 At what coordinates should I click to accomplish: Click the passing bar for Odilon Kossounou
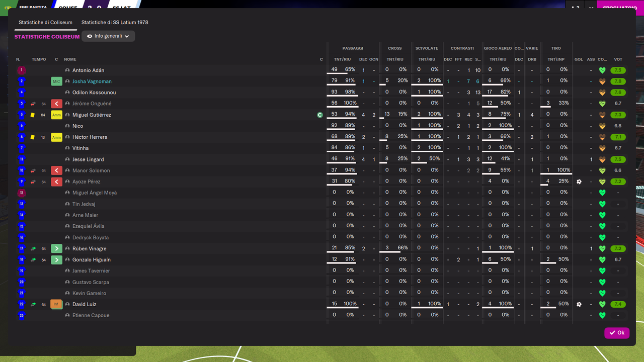[342, 96]
